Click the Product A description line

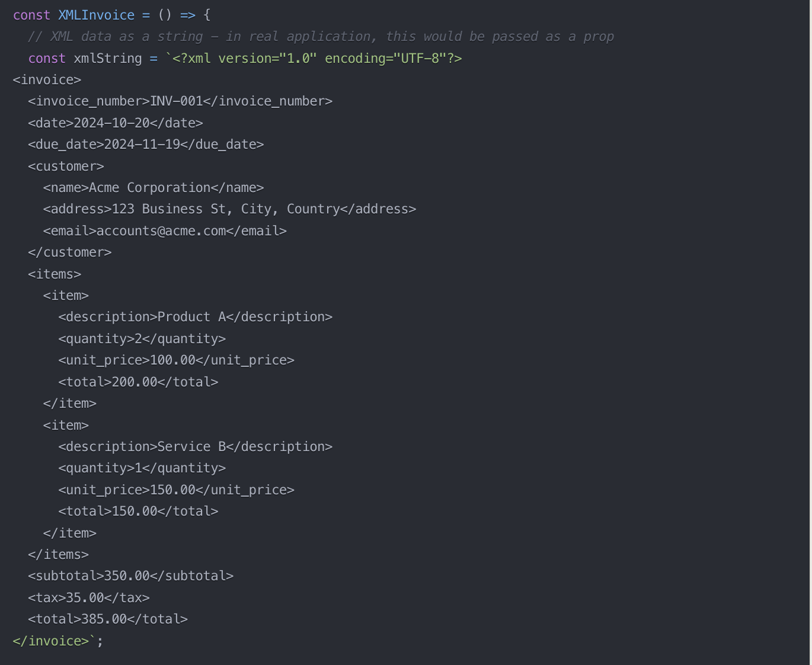click(x=196, y=317)
